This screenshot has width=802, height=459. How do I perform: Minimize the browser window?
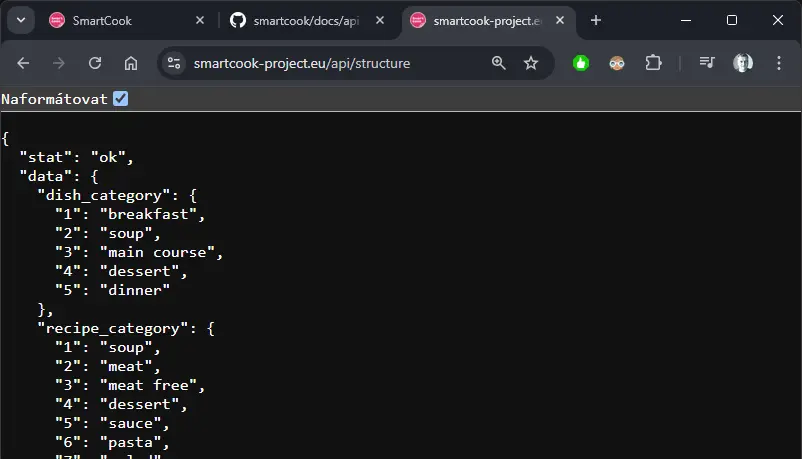coord(686,20)
